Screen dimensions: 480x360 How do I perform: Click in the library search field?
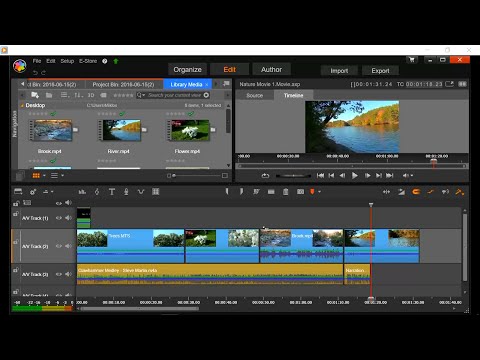click(x=174, y=95)
